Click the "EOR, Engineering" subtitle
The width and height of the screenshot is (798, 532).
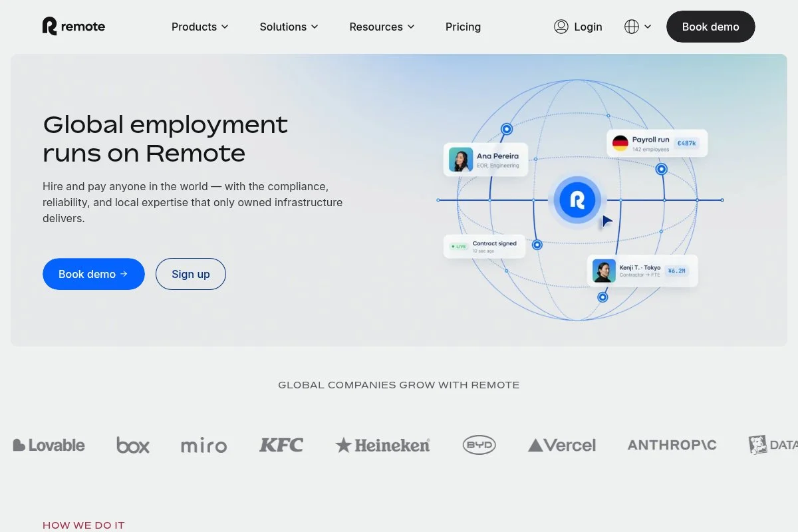[x=498, y=166]
